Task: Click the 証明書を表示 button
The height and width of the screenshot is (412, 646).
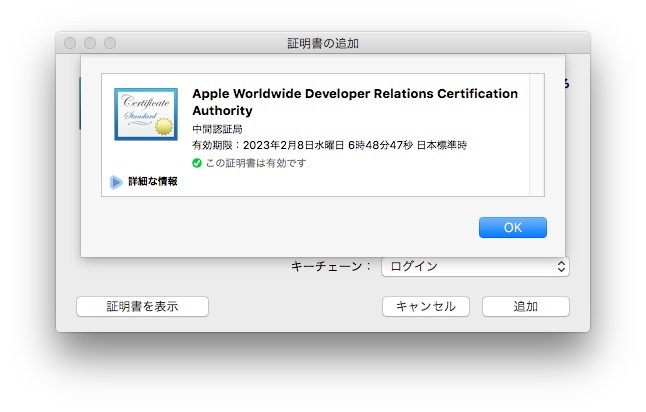Action: (142, 307)
